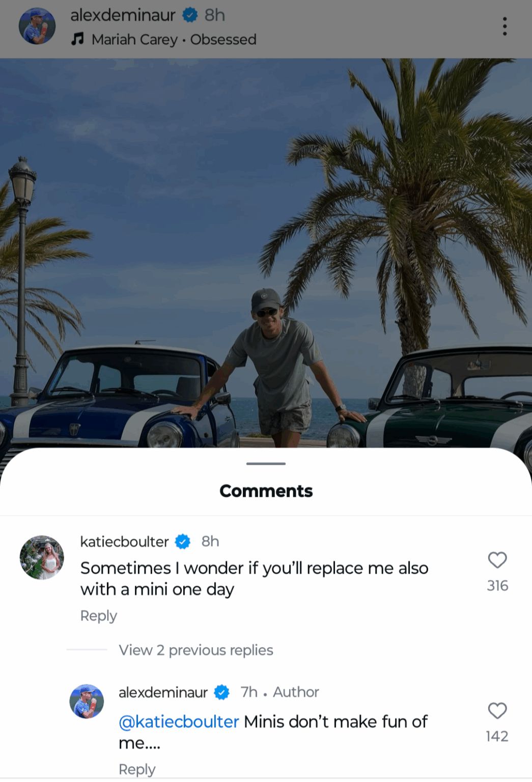Tap alexdeminaur's profile picture in post header
Image resolution: width=532 pixels, height=782 pixels.
37,26
